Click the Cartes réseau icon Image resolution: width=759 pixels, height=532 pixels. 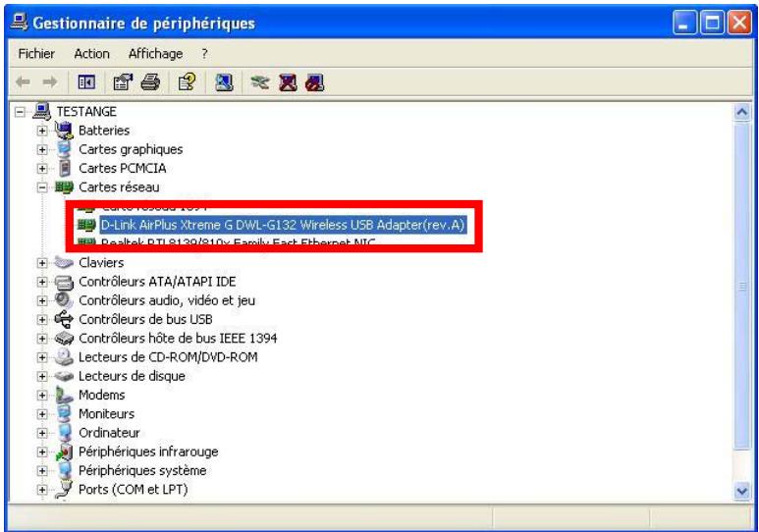pyautogui.click(x=64, y=186)
